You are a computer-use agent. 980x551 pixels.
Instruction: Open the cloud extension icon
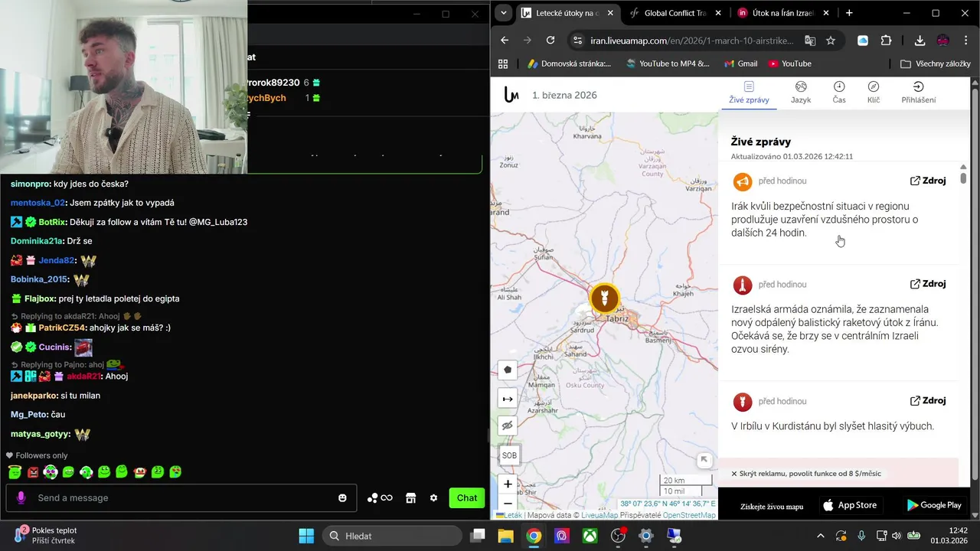point(863,41)
